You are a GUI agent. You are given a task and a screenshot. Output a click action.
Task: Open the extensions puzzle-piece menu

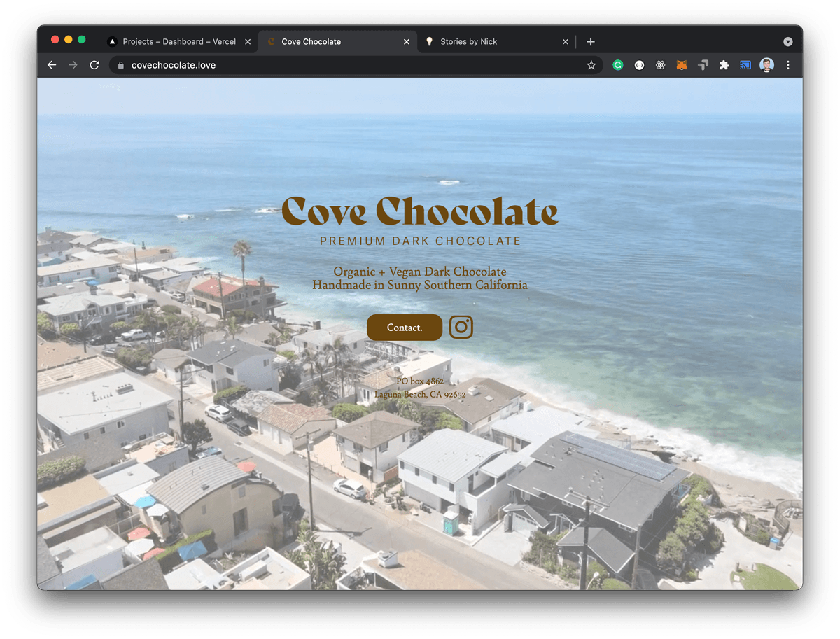click(724, 64)
